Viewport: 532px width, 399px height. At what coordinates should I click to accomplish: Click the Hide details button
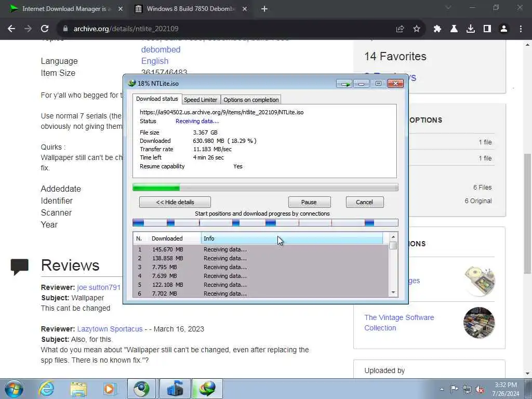(x=175, y=202)
